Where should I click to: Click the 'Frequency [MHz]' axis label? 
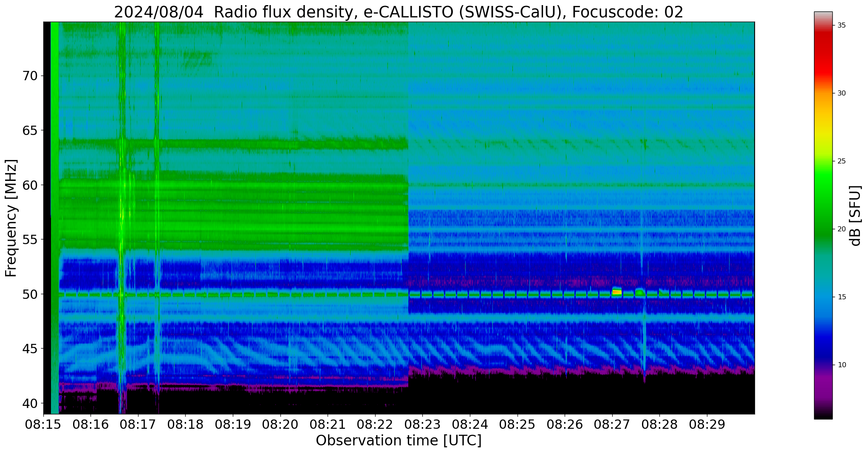pos(11,218)
